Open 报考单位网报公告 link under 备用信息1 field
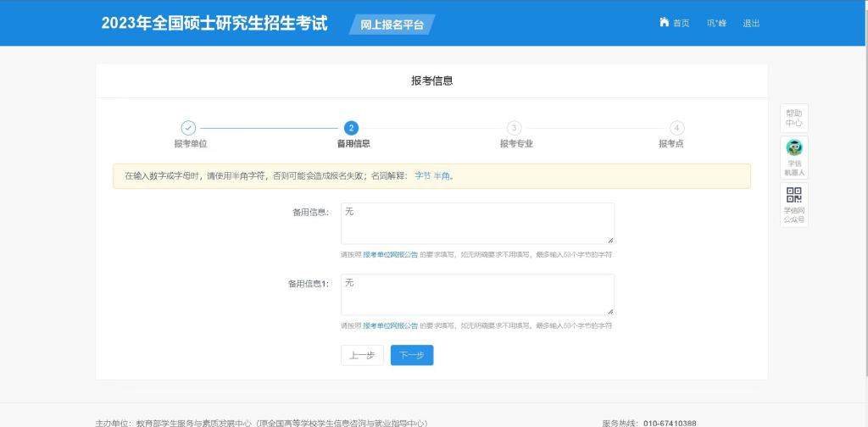The width and height of the screenshot is (868, 427). click(390, 325)
